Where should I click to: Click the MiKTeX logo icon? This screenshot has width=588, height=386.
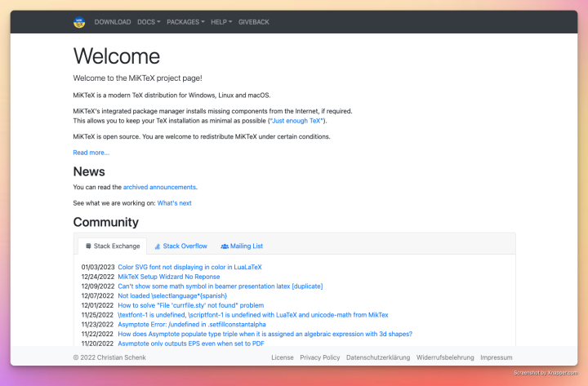[79, 23]
